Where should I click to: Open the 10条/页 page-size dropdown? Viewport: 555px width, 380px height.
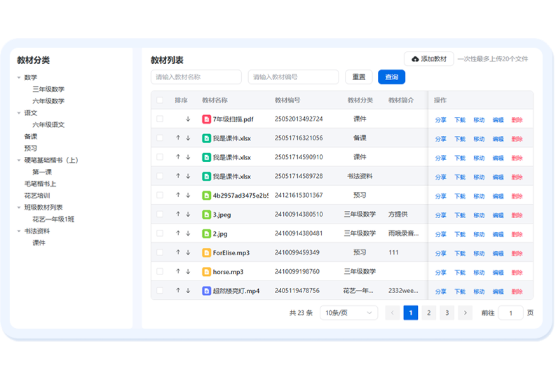pyautogui.click(x=349, y=313)
